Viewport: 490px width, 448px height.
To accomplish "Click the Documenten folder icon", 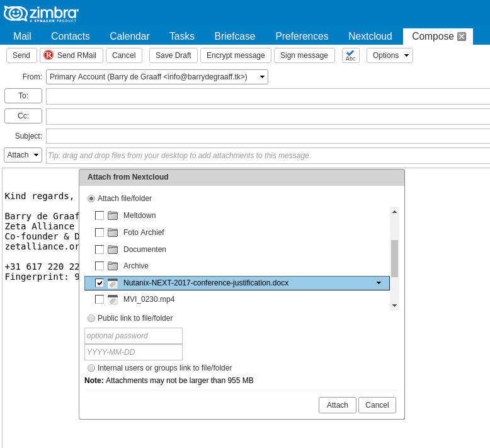I will click(x=113, y=250).
